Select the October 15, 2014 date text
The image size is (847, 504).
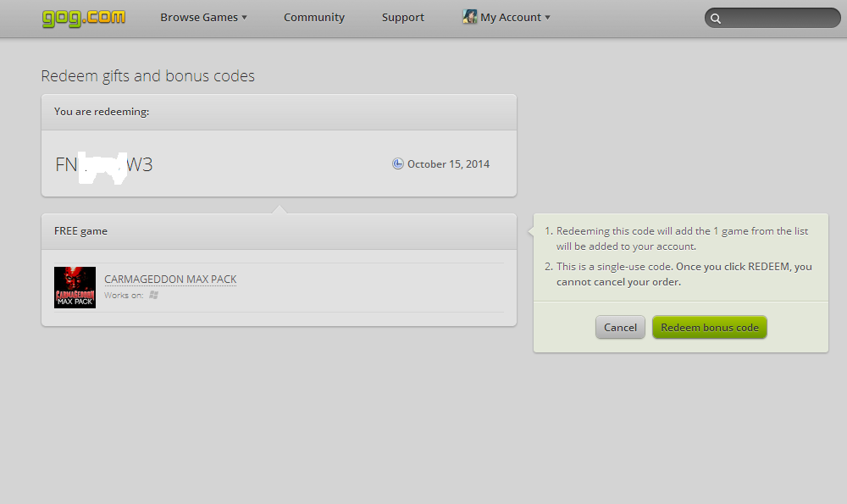click(448, 163)
